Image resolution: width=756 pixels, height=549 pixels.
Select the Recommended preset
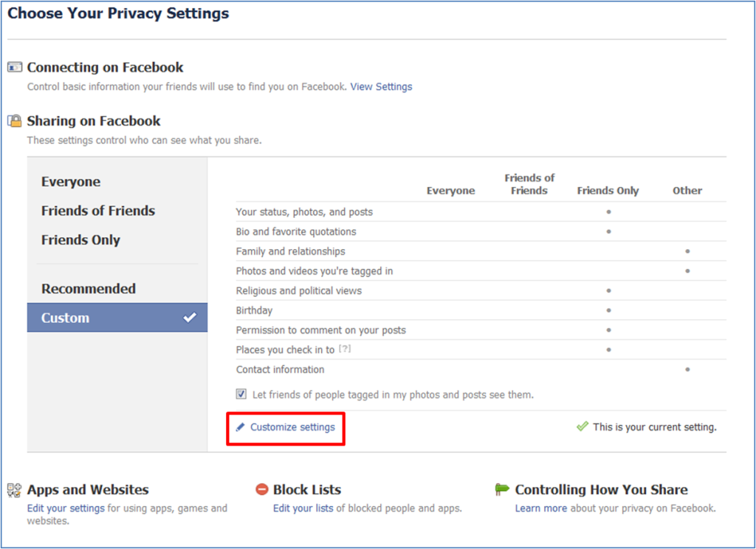coord(89,288)
